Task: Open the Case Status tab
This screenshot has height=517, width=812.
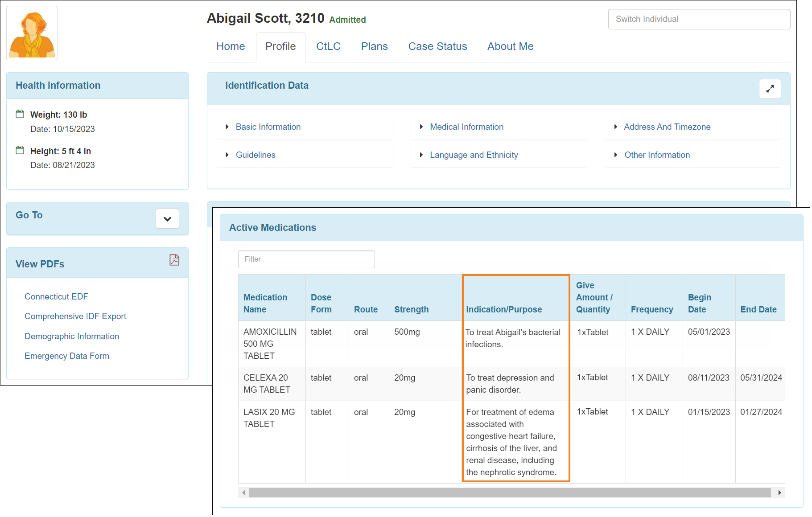Action: tap(437, 46)
